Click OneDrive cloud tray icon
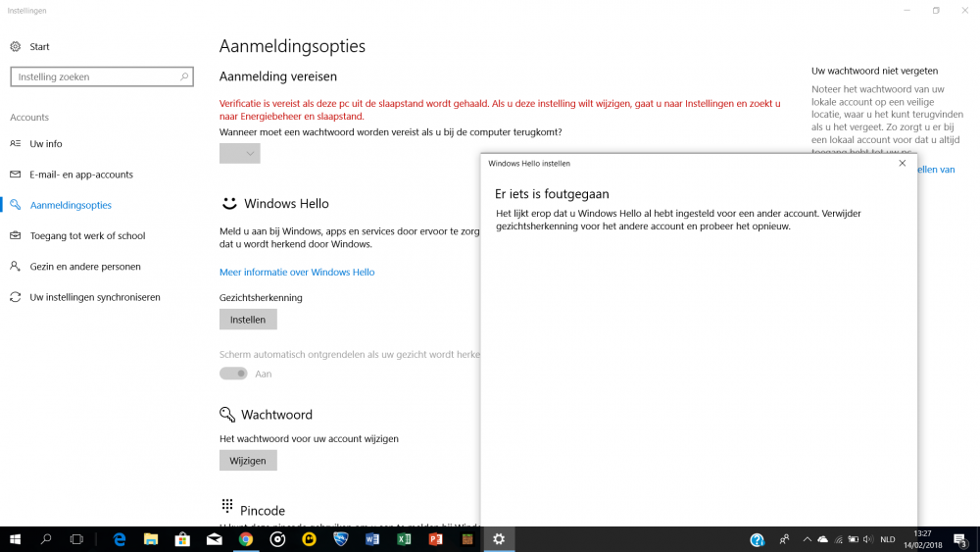980x552 pixels. click(822, 539)
